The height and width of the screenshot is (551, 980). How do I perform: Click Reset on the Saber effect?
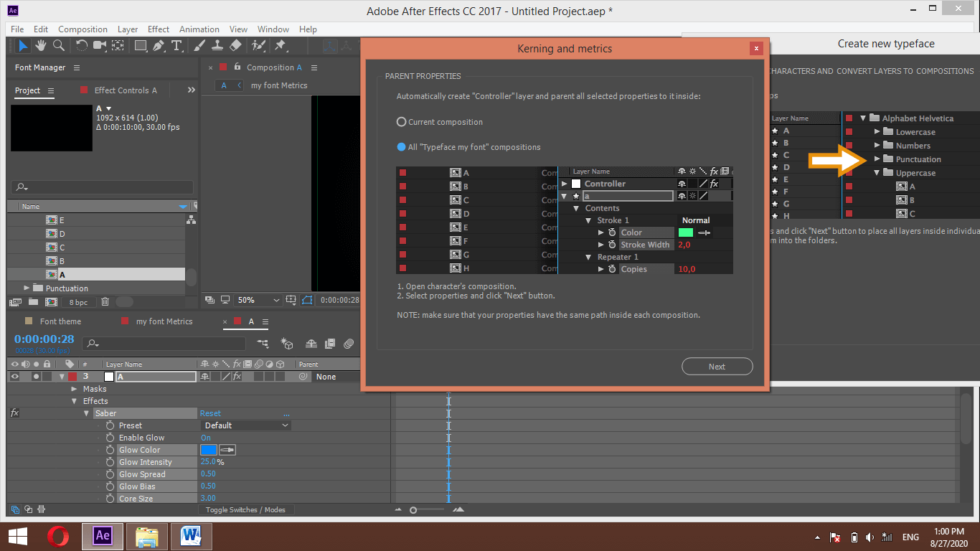(x=210, y=413)
